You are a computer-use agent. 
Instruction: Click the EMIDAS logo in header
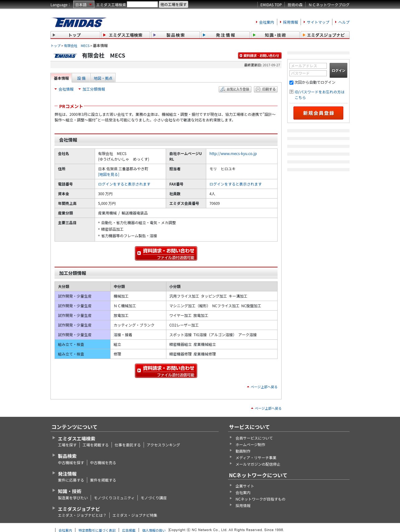pyautogui.click(x=79, y=22)
